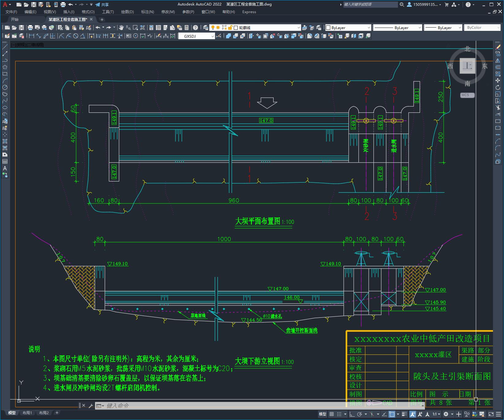Select the Multiline Text tool in left toolbar
Screen dimensions: 504x420
click(x=5, y=168)
